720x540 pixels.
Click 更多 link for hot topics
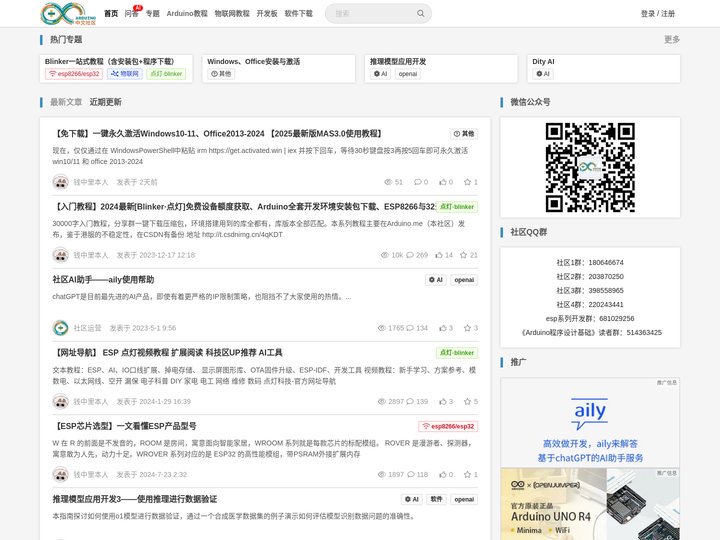672,39
